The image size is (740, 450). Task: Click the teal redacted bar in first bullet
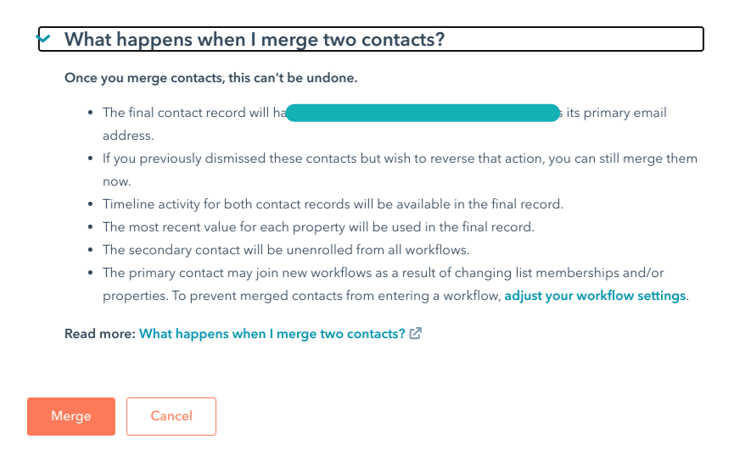(423, 113)
